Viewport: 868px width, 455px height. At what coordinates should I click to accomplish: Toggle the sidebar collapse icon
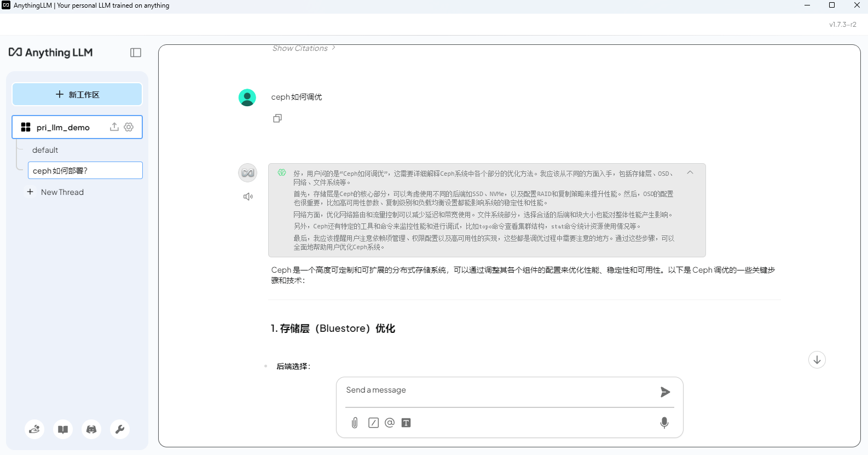tap(136, 53)
